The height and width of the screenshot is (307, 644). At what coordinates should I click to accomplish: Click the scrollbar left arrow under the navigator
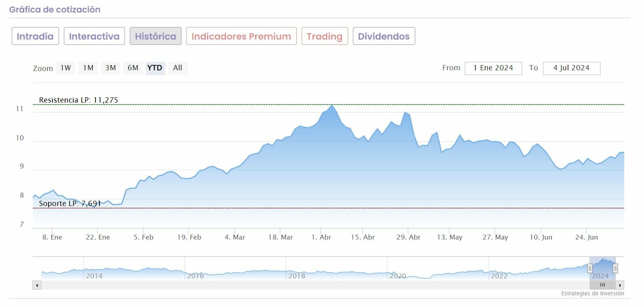click(37, 285)
